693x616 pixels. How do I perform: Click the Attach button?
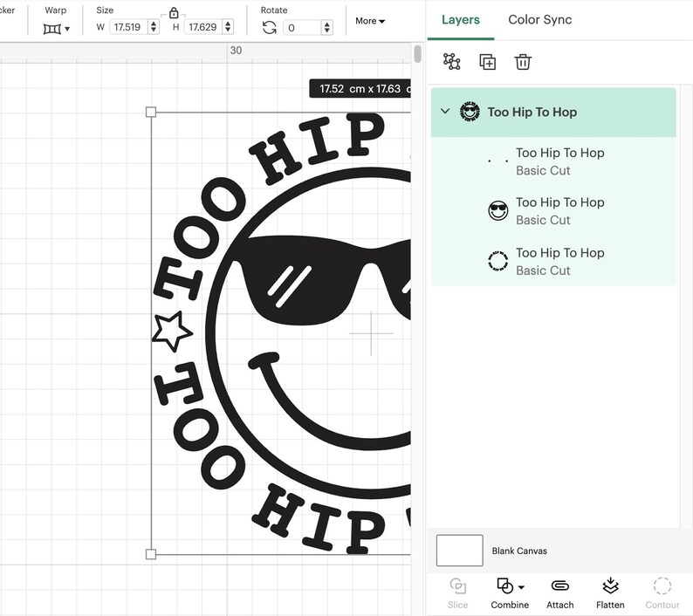click(x=560, y=593)
